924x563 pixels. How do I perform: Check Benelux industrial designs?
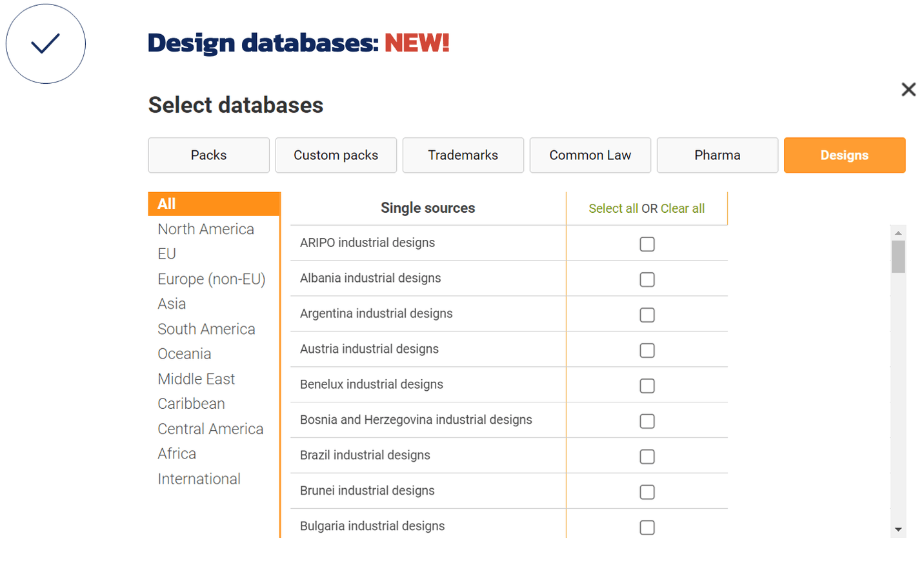647,386
